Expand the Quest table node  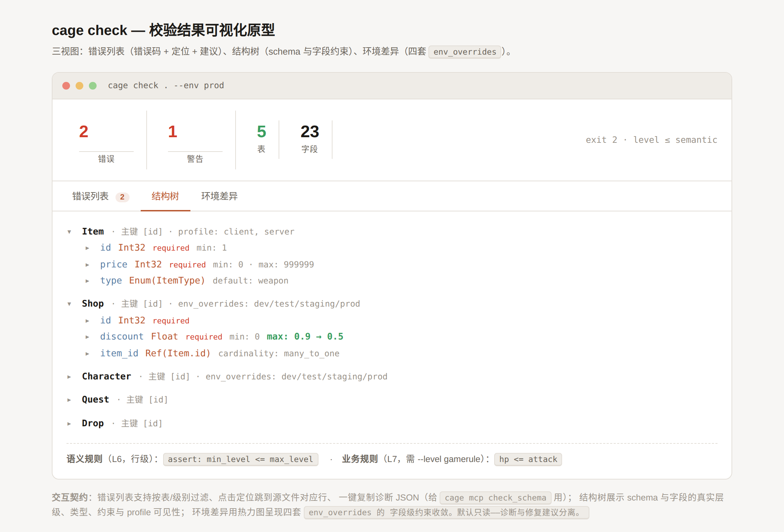tap(69, 400)
